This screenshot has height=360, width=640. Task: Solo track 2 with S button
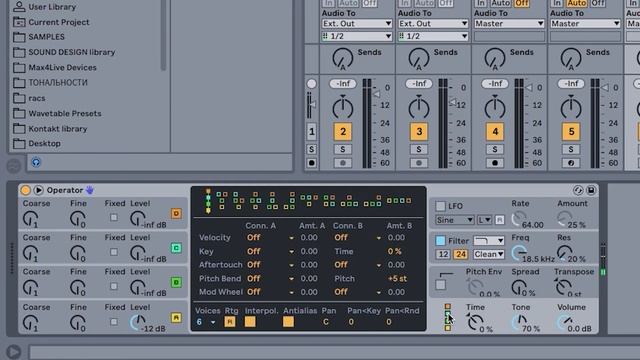342,149
